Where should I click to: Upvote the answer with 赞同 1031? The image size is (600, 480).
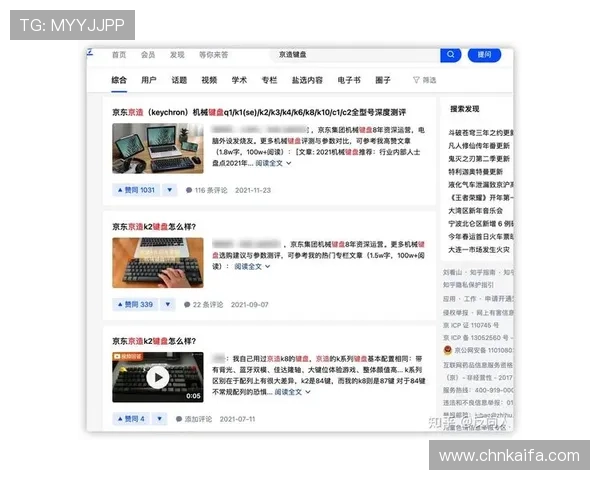coord(136,190)
